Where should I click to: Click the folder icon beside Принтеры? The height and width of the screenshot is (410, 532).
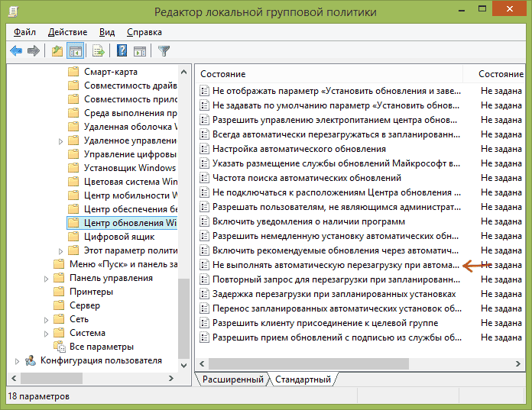pos(59,292)
